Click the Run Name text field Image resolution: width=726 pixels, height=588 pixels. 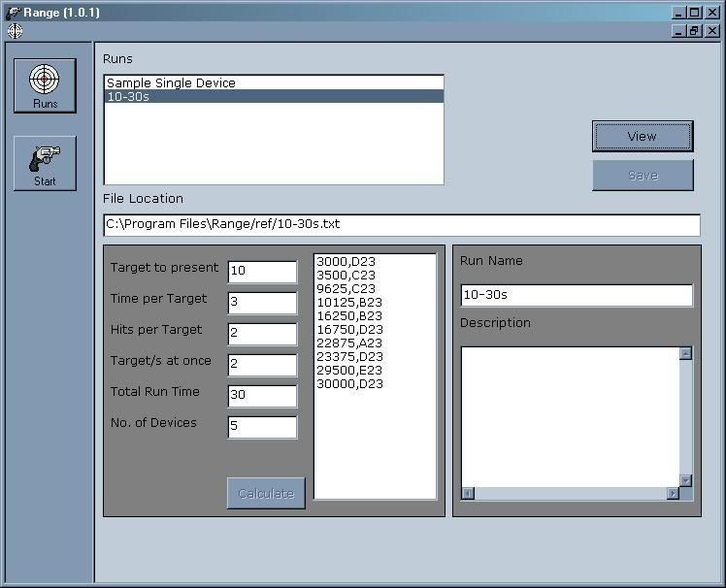576,295
